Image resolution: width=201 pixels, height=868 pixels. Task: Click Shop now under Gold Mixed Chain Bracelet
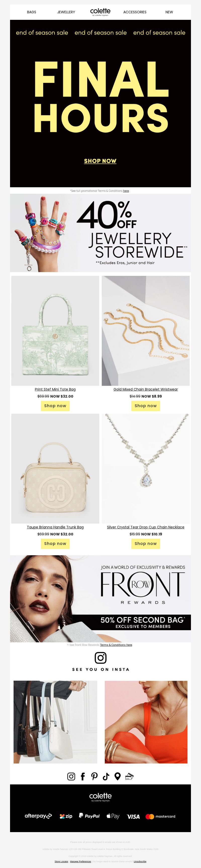[x=146, y=406]
